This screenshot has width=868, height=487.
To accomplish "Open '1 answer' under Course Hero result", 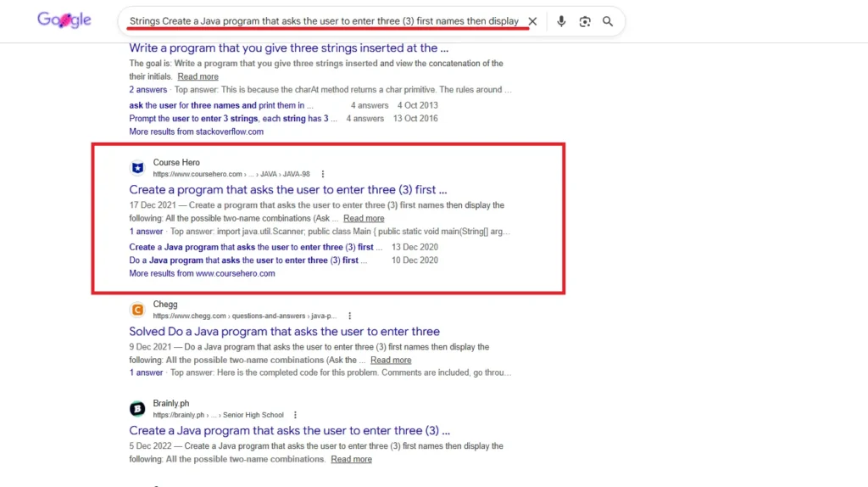I will [146, 231].
